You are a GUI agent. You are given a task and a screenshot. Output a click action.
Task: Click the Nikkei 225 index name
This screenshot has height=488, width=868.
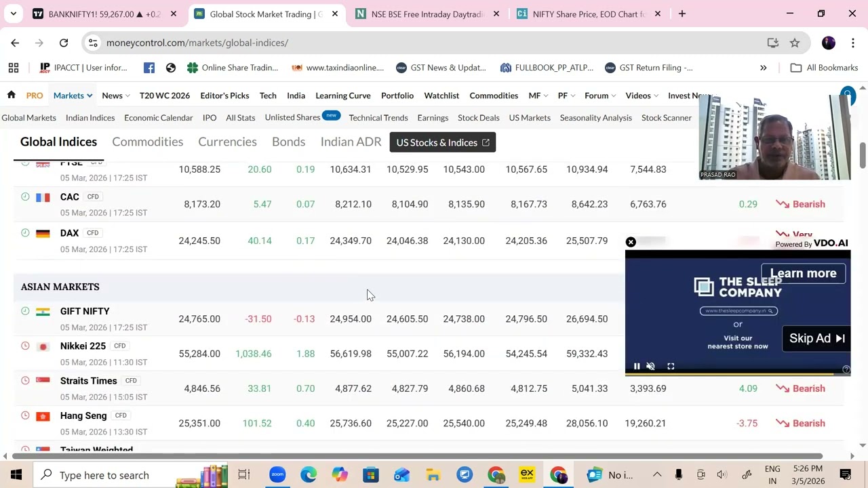coord(83,346)
